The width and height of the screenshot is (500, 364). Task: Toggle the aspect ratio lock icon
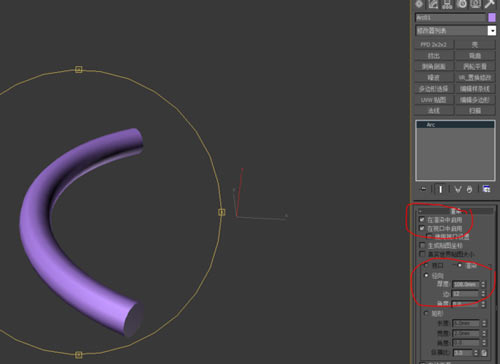point(484,352)
